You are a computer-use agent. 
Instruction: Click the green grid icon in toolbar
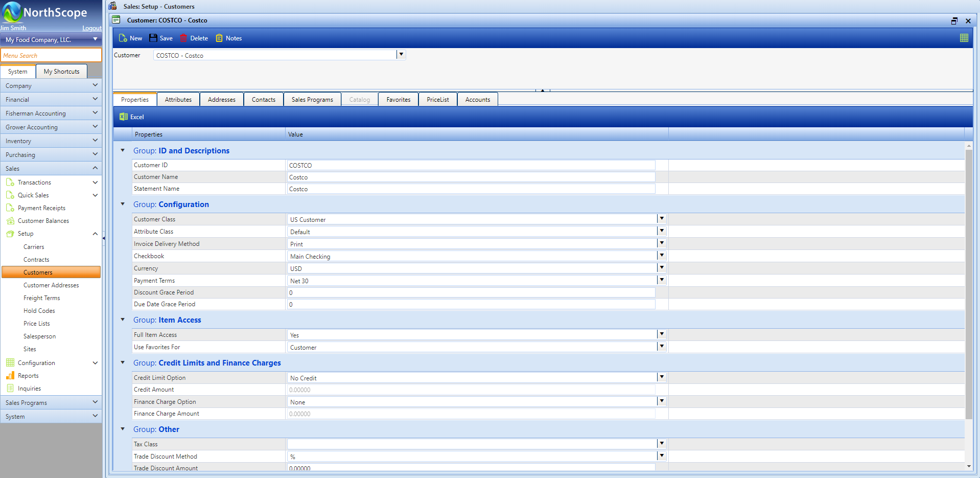[x=964, y=38]
